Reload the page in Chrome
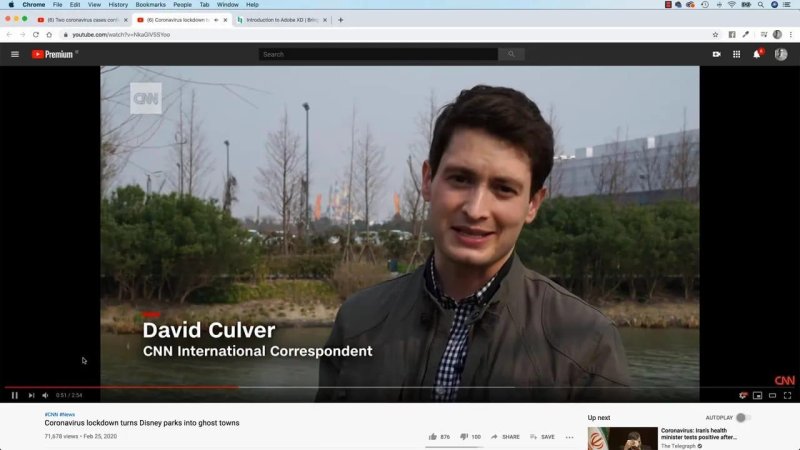 click(36, 35)
